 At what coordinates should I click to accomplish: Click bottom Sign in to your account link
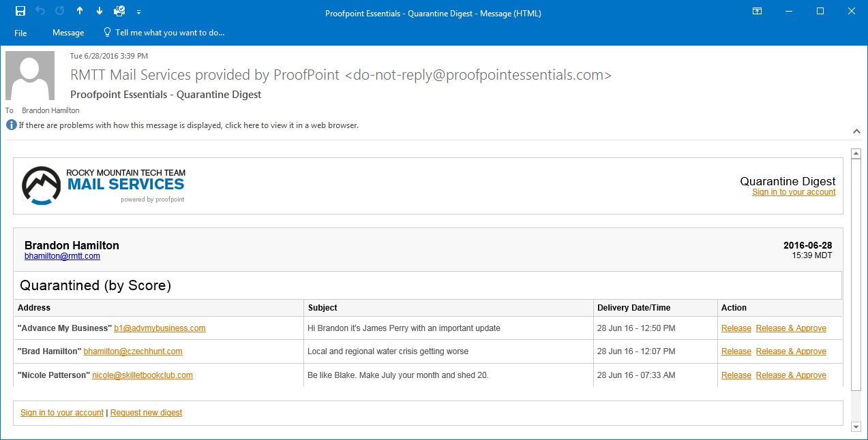point(62,413)
